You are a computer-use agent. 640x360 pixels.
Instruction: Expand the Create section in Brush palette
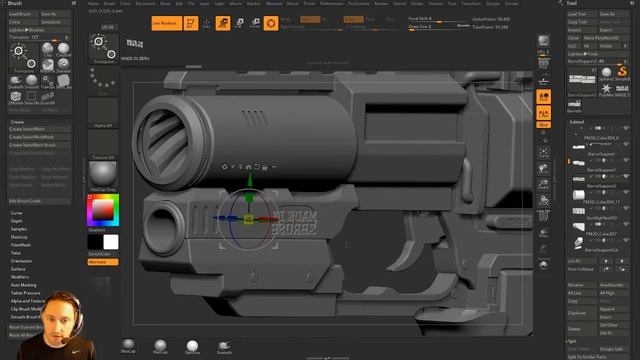coord(17,122)
